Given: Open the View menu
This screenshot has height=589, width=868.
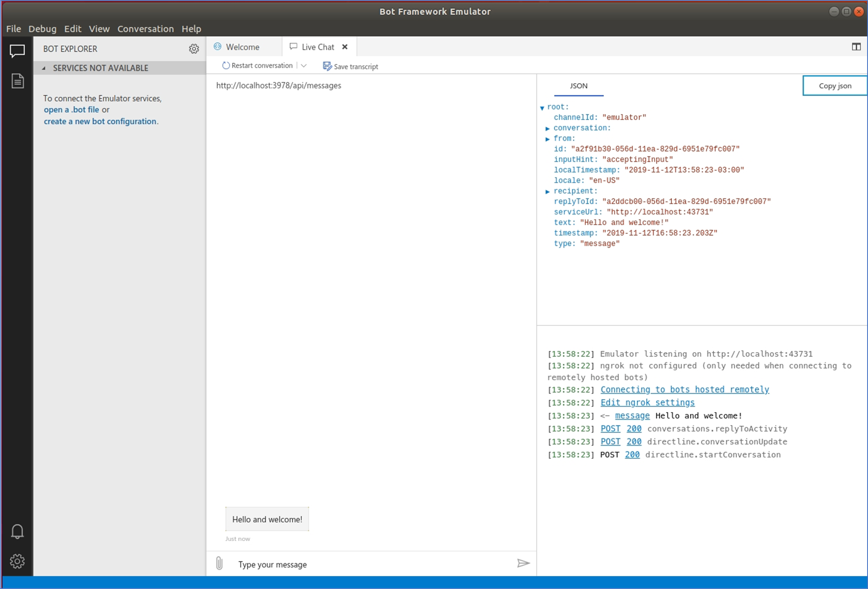Looking at the screenshot, I should tap(99, 29).
